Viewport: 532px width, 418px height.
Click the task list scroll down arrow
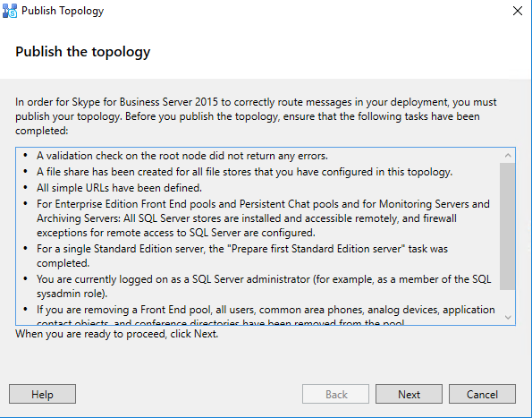[x=508, y=317]
